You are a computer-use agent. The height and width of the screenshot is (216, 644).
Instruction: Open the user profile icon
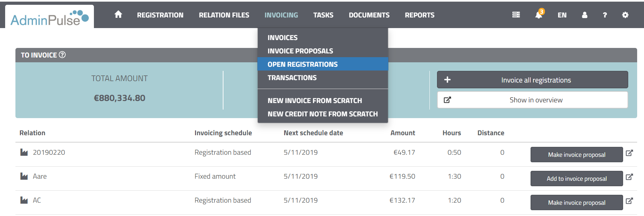pos(584,15)
